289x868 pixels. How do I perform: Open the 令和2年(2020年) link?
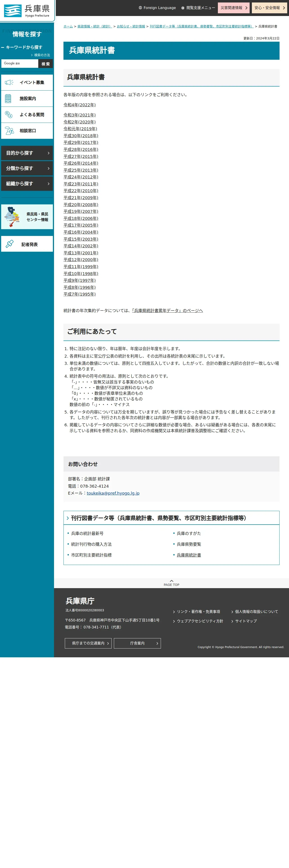(80, 122)
